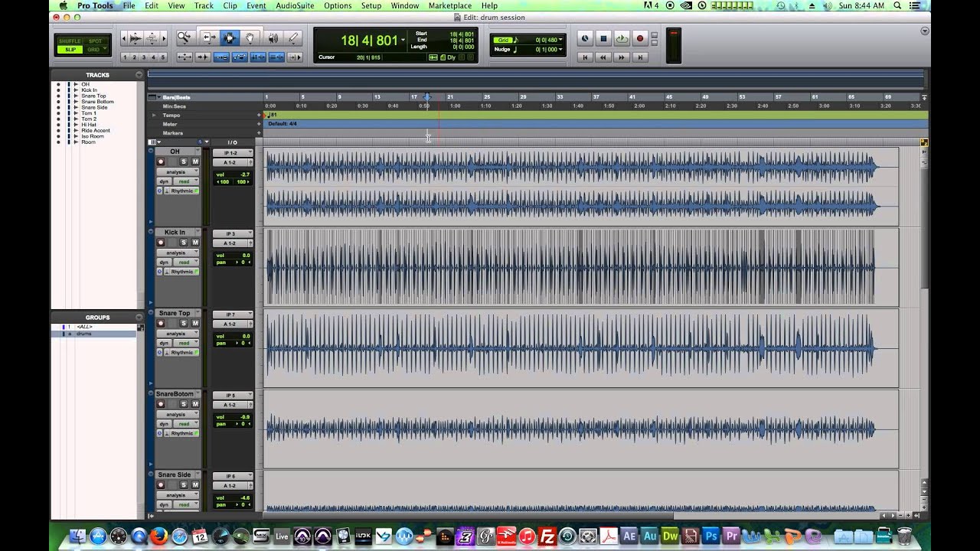
Task: Open the Nudge value dropdown
Action: point(560,50)
